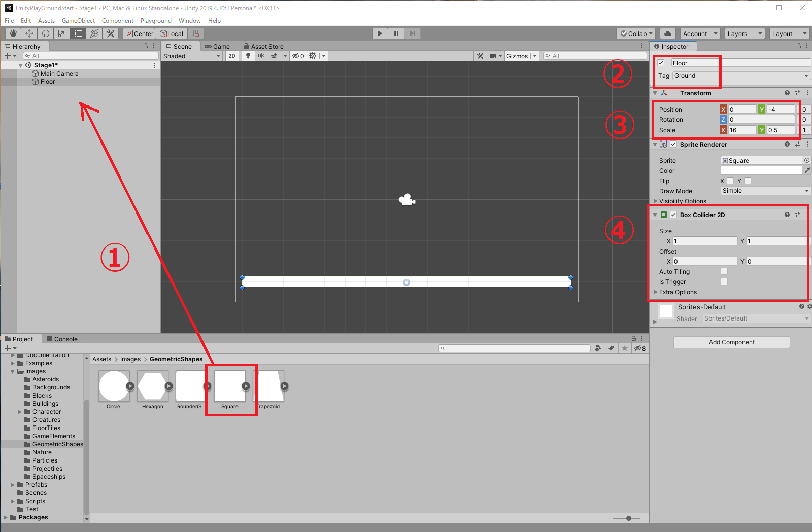Viewport: 812px width, 532px height.
Task: Switch to the Console tab
Action: [62, 339]
